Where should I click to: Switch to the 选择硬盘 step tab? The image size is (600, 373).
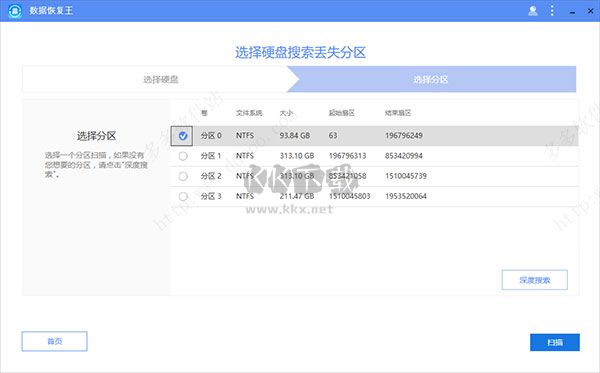pyautogui.click(x=160, y=79)
